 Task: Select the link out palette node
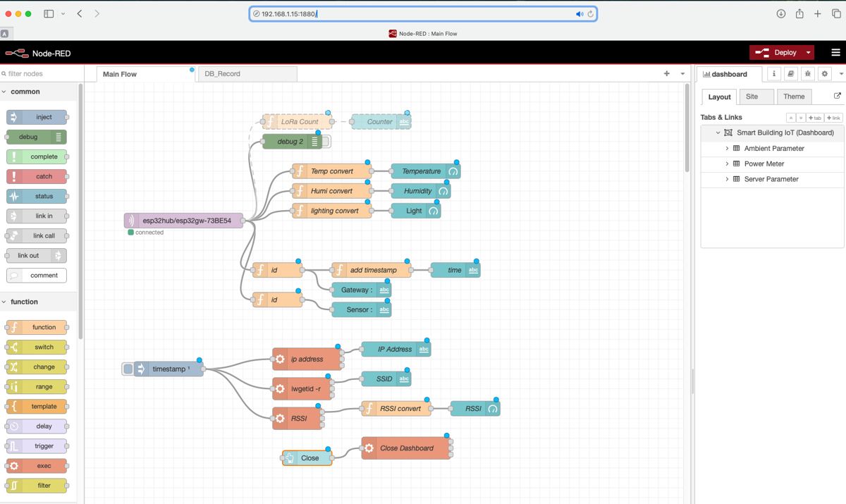(37, 255)
